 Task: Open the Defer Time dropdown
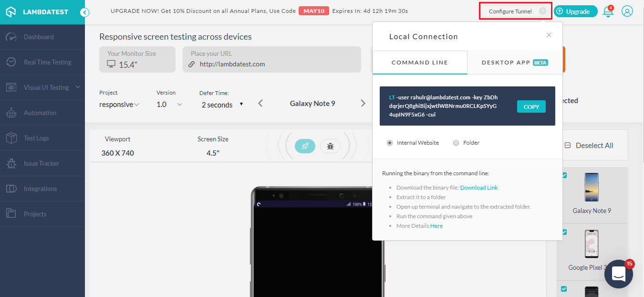(x=222, y=104)
